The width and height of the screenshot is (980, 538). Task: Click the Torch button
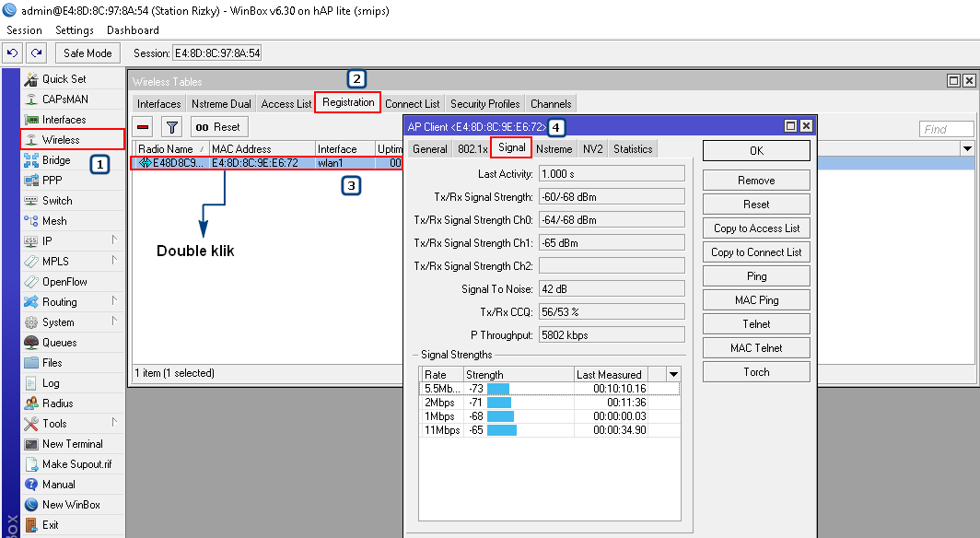pyautogui.click(x=756, y=372)
